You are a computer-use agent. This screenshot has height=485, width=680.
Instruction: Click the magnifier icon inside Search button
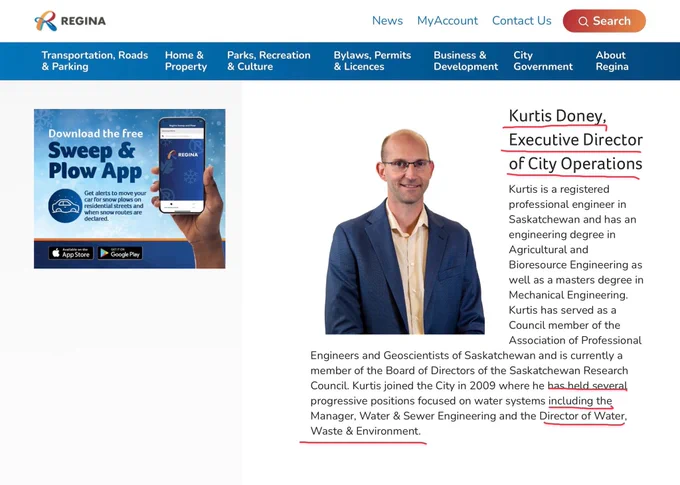coord(583,21)
